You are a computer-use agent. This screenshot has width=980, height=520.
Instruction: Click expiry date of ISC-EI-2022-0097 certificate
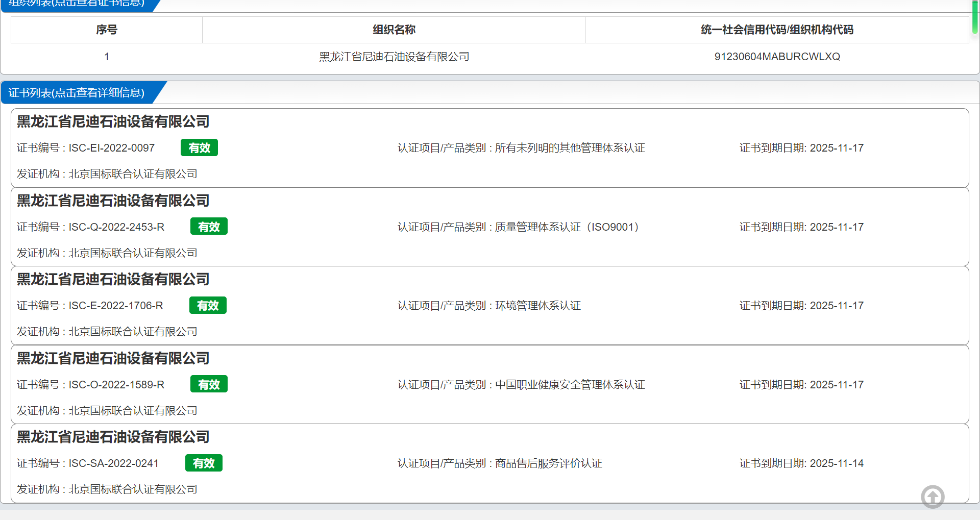837,148
